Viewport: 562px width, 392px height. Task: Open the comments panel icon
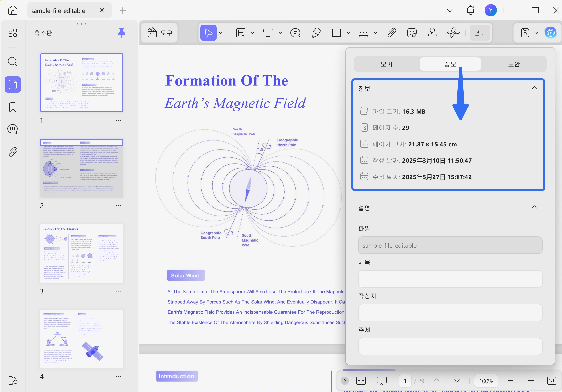tap(13, 129)
